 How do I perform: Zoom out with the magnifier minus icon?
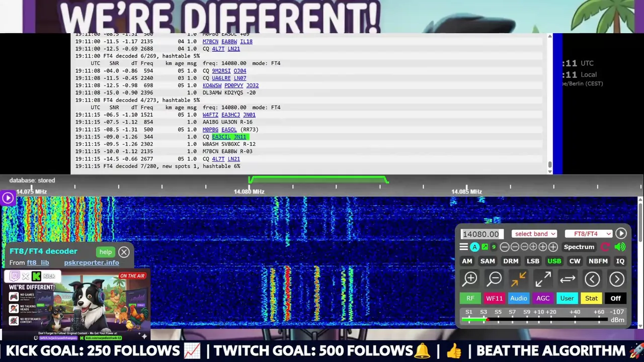pos(495,279)
